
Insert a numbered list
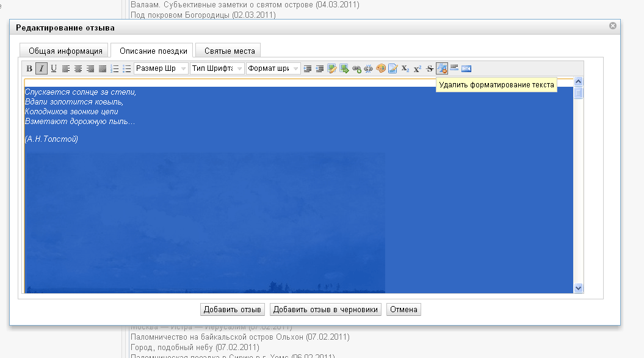coord(115,68)
